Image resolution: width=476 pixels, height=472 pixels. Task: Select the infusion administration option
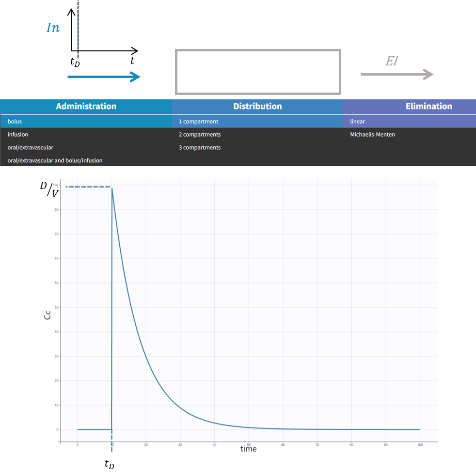pyautogui.click(x=17, y=134)
